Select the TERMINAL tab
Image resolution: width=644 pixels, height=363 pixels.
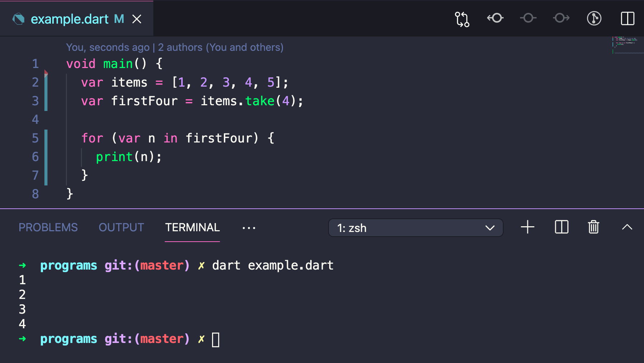tap(192, 228)
